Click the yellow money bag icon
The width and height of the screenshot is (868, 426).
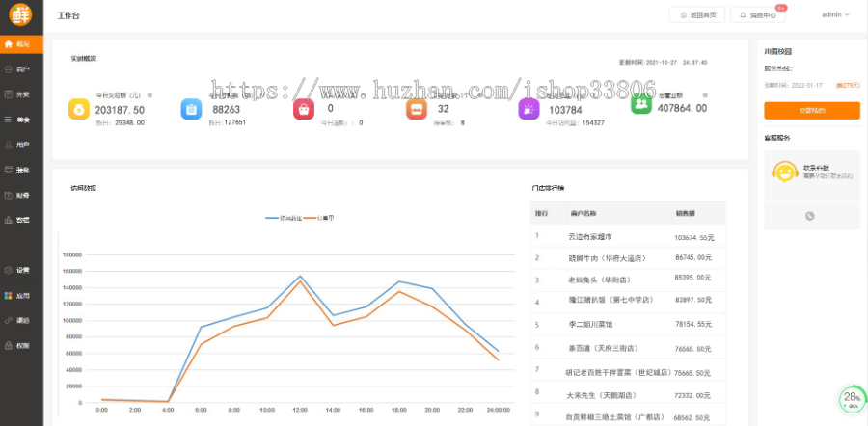click(79, 109)
